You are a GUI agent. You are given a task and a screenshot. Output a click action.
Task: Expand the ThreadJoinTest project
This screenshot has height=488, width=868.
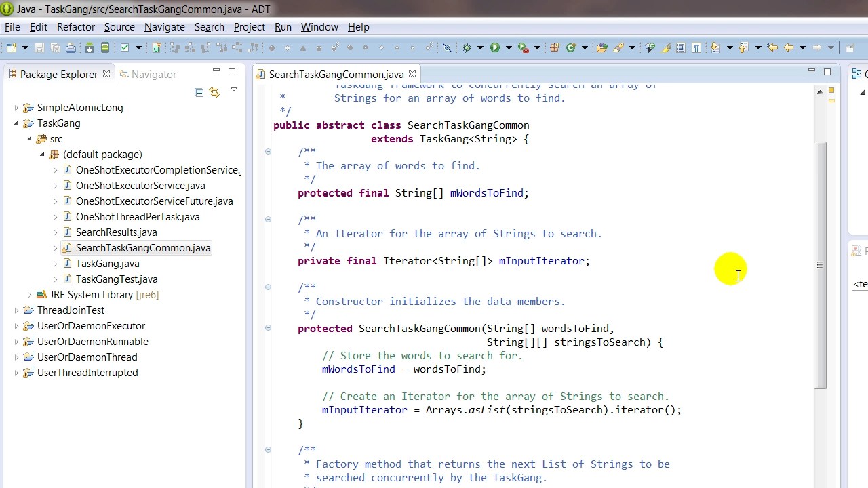click(x=16, y=310)
